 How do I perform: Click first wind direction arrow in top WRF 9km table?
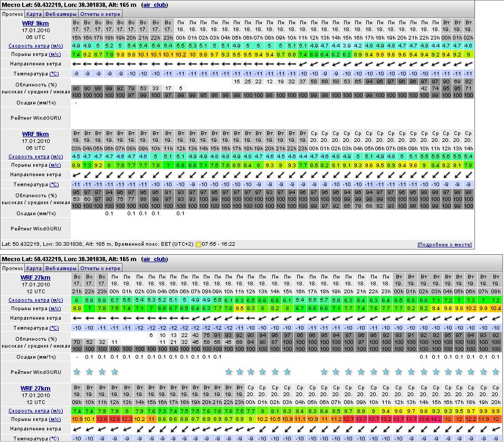pos(76,64)
